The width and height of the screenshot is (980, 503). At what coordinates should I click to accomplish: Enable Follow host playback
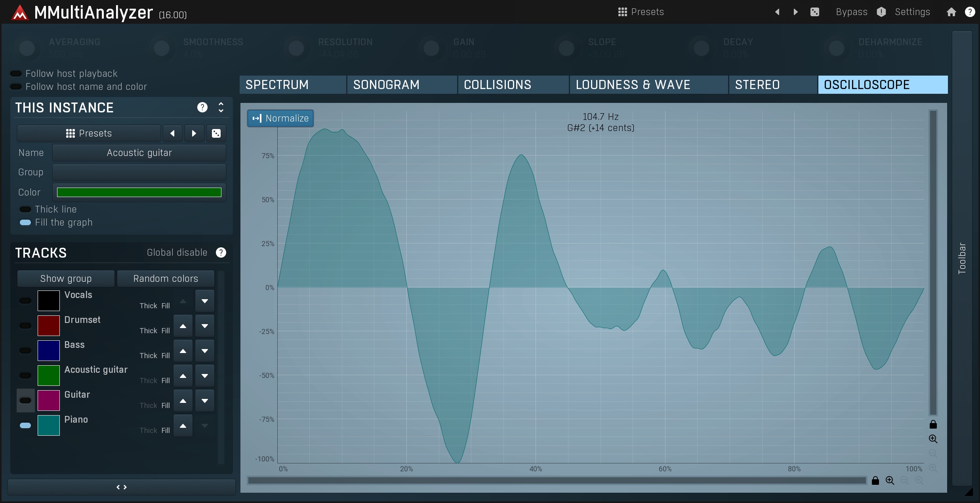(16, 74)
